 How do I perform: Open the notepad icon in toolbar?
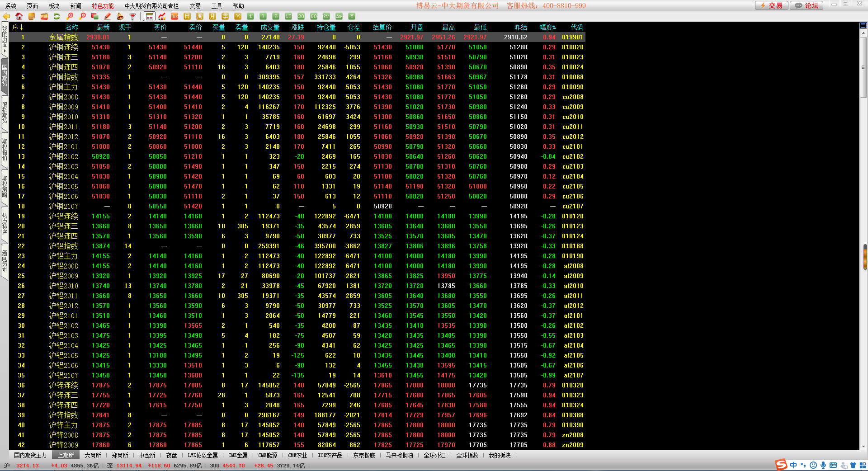(x=32, y=16)
